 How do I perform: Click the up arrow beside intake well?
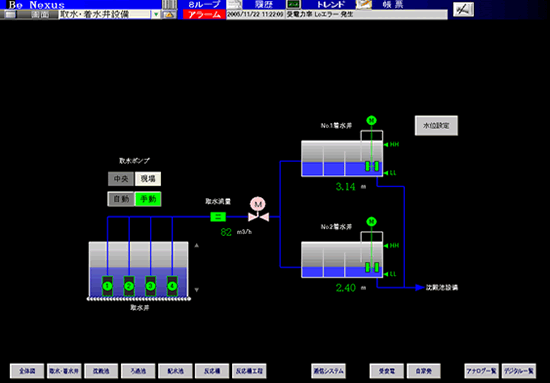pos(196,246)
